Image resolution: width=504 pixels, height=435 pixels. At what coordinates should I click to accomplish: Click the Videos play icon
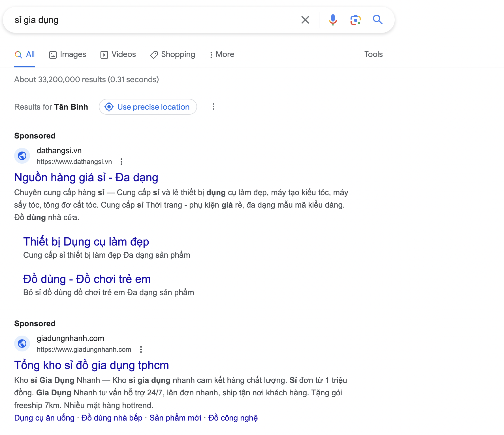[x=104, y=54]
